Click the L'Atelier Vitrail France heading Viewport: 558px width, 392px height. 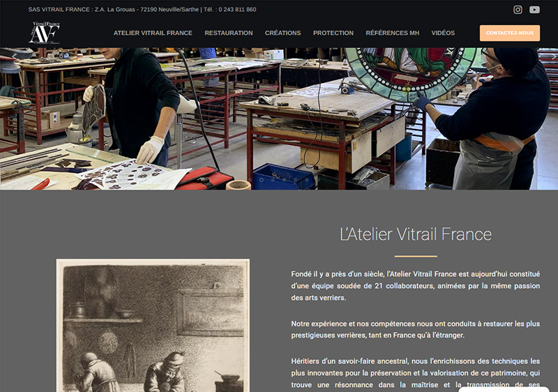(416, 234)
